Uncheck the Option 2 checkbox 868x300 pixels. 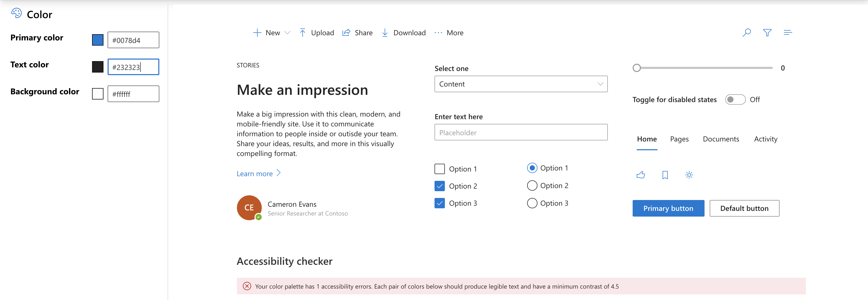(439, 186)
